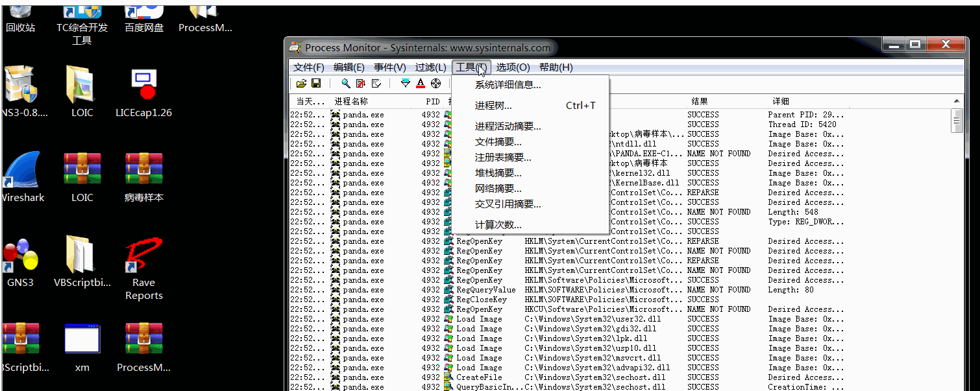Select the Rave Reports desktop shortcut
Image resolution: width=980 pixels, height=391 pixels.
[x=143, y=268]
